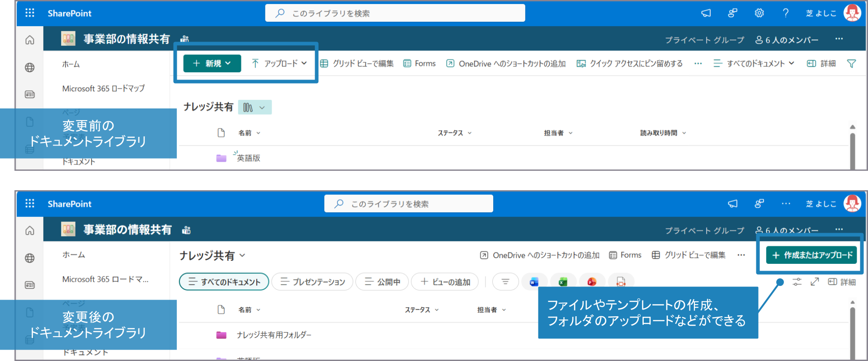Click the 作成またはアップロード button

(x=811, y=255)
